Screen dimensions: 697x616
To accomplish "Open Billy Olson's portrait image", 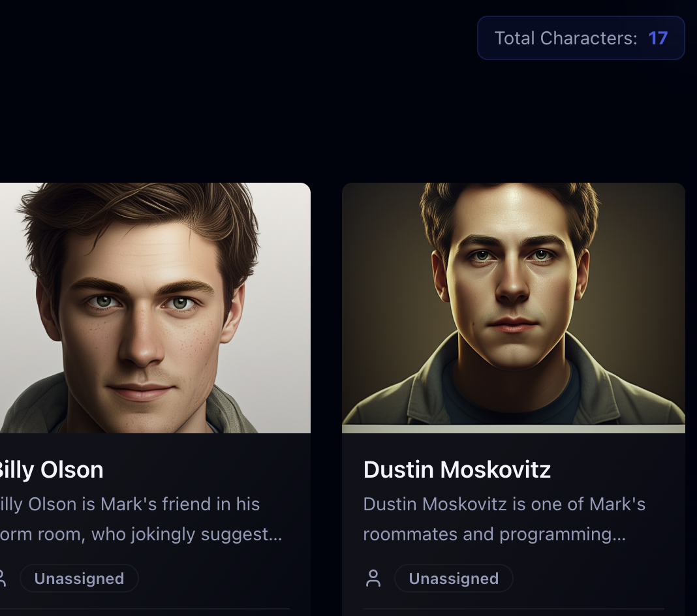I will (x=155, y=307).
